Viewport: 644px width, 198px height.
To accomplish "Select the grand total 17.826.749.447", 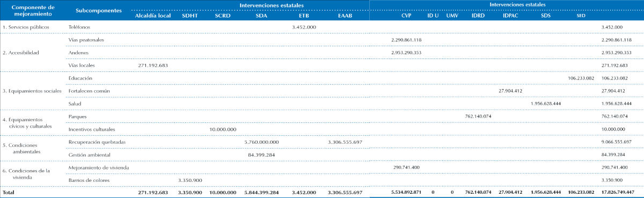I will [618, 192].
